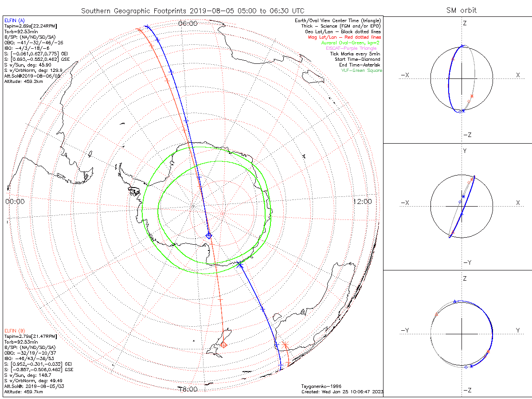532x399 pixels.
Task: Click the 'Created: Wed Jan 25' timestamp text
Action: pos(342,392)
